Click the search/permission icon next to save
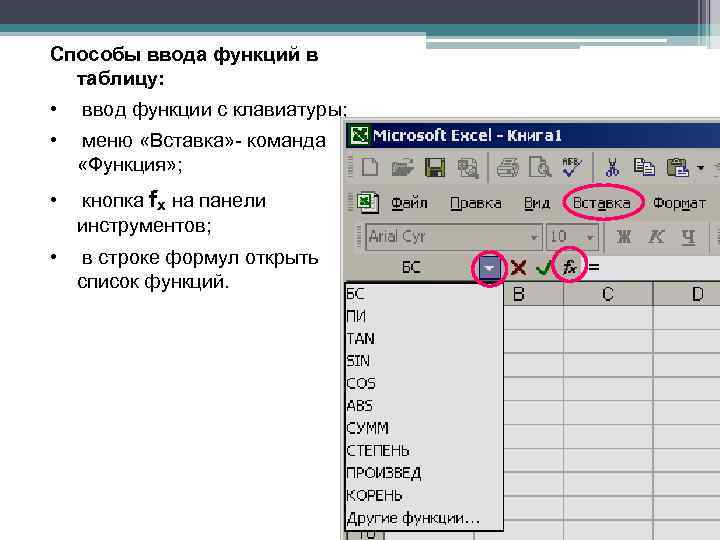 click(468, 167)
